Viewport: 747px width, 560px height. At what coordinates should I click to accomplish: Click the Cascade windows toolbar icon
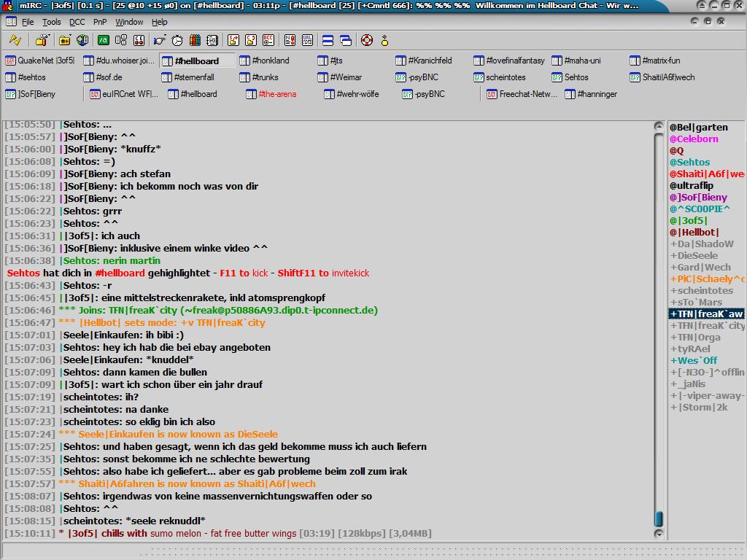[346, 40]
